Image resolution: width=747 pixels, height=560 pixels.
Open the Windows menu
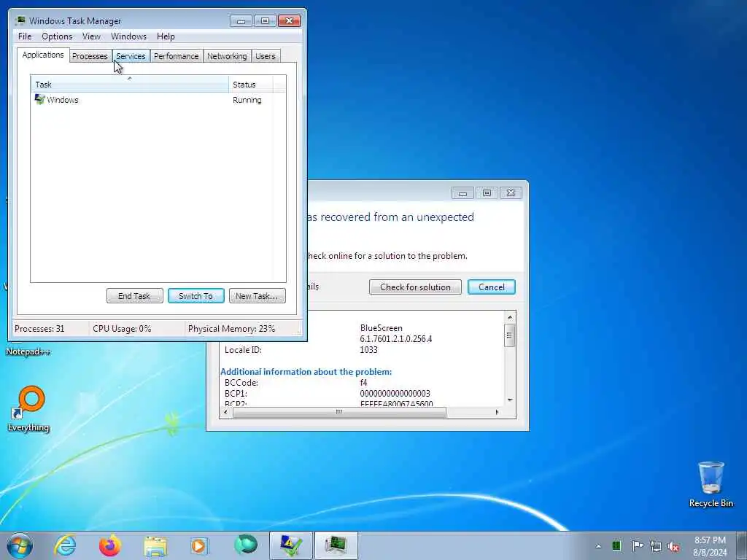click(128, 36)
